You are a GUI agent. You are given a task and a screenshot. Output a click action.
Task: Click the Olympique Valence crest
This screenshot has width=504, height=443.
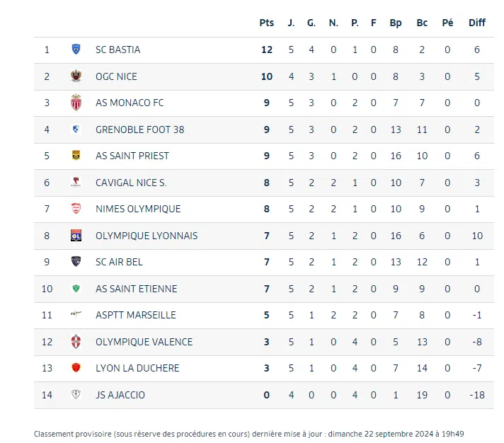[76, 342]
